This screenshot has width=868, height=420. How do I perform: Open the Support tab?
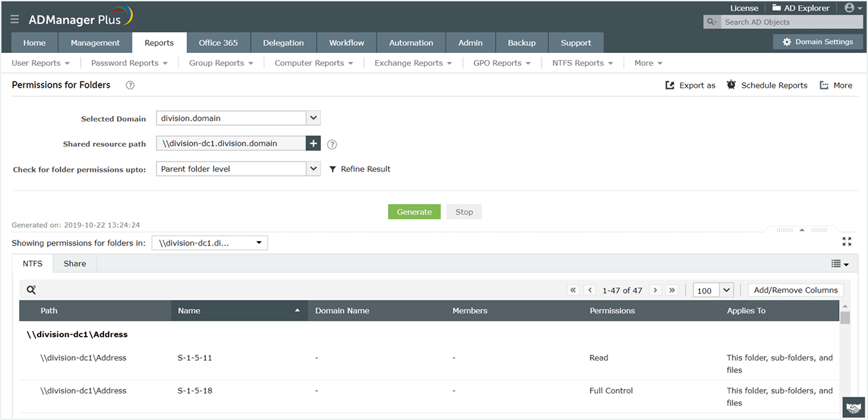tap(576, 43)
